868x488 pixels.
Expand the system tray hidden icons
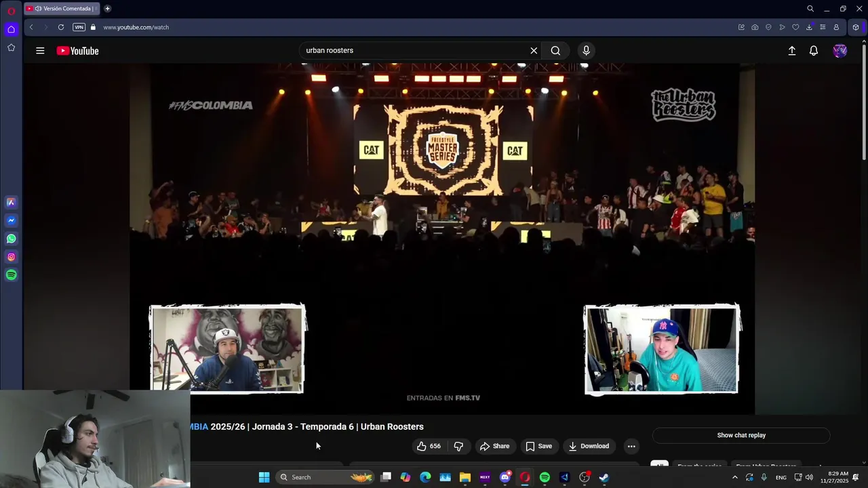tap(734, 477)
